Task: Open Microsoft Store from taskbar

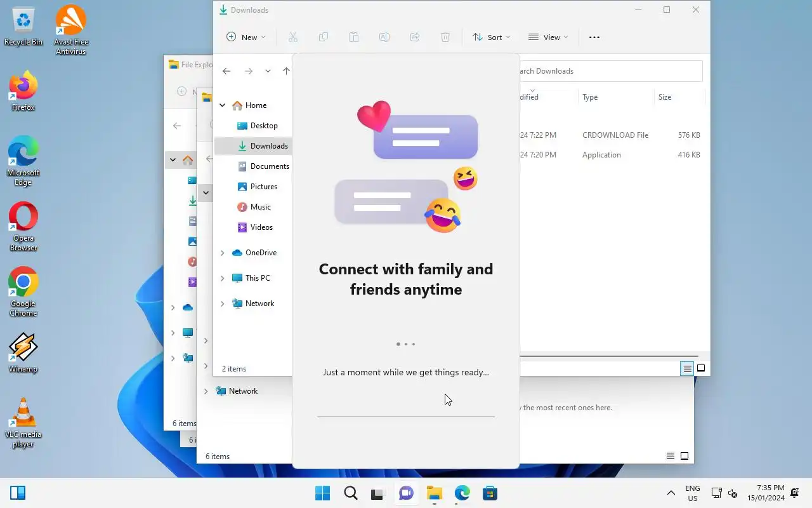Action: 490,493
